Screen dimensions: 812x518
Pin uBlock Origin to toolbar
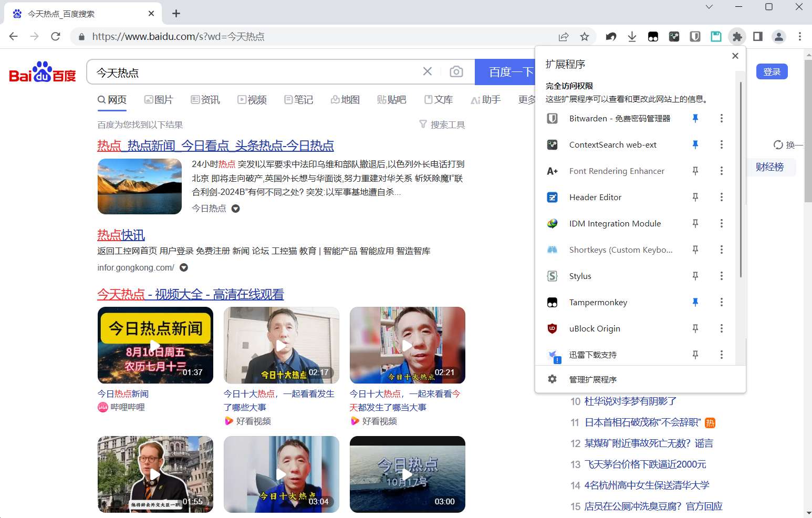click(695, 328)
